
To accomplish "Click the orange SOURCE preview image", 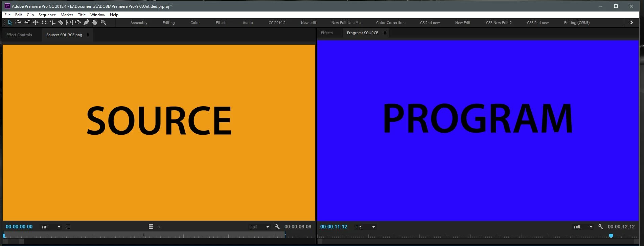I will (159, 132).
